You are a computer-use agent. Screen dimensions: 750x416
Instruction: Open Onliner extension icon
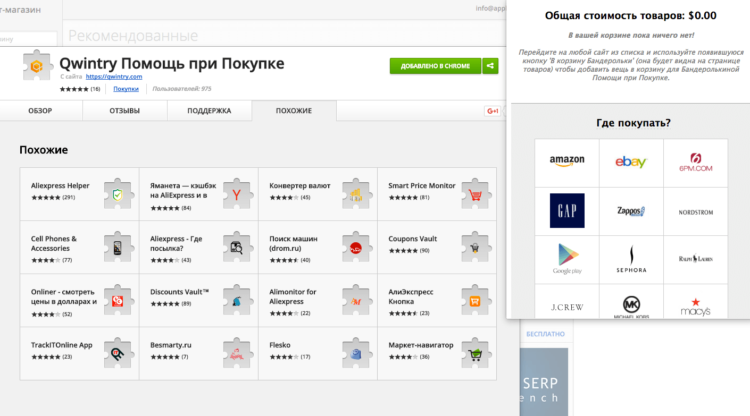tap(118, 300)
